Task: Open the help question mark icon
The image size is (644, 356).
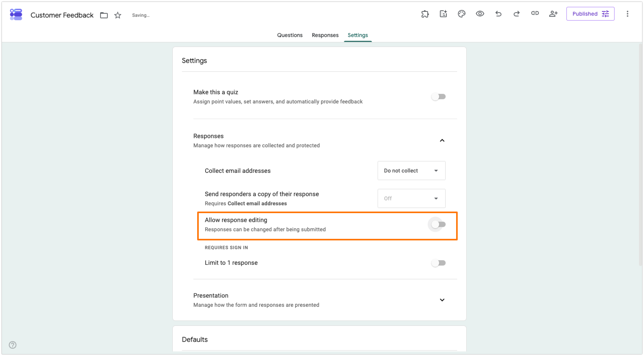Action: (x=13, y=345)
